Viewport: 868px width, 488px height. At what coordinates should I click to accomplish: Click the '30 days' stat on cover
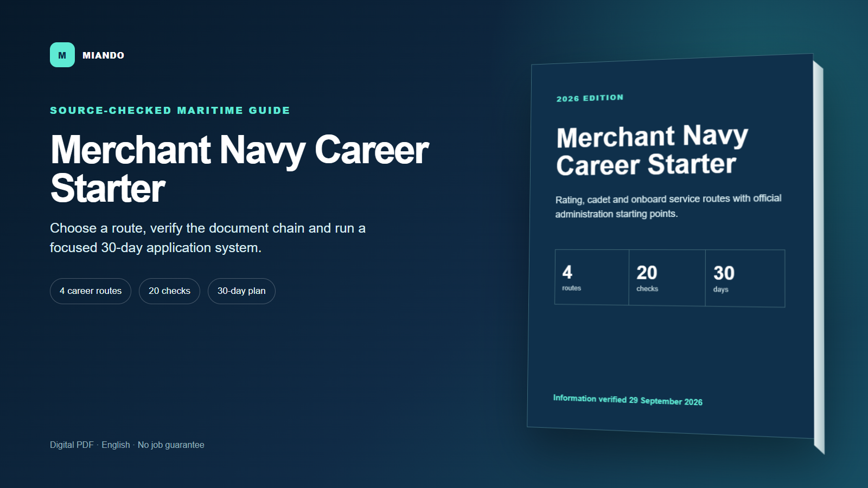(x=745, y=279)
